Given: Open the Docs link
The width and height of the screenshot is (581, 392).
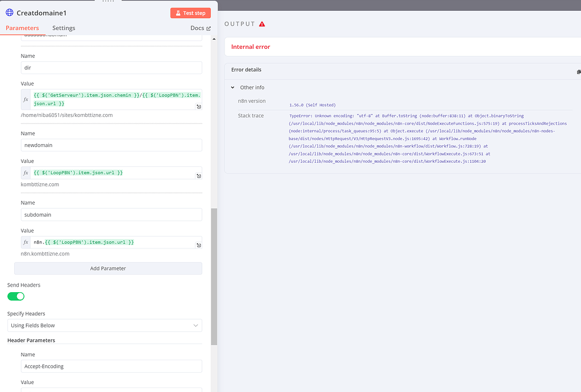Looking at the screenshot, I should (200, 28).
